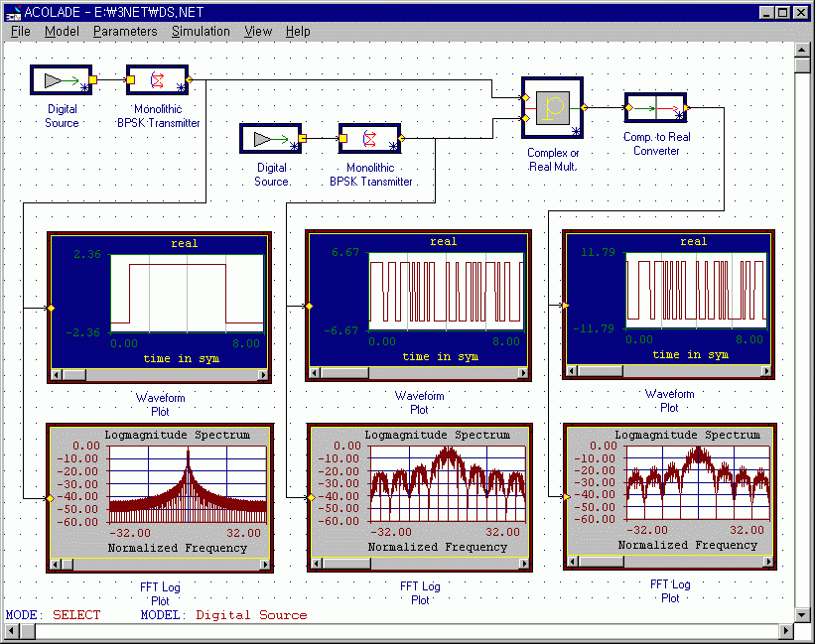Screen dimensions: 815x644
Task: Click left Logmagnitude Spectrum graph
Action: (x=188, y=484)
